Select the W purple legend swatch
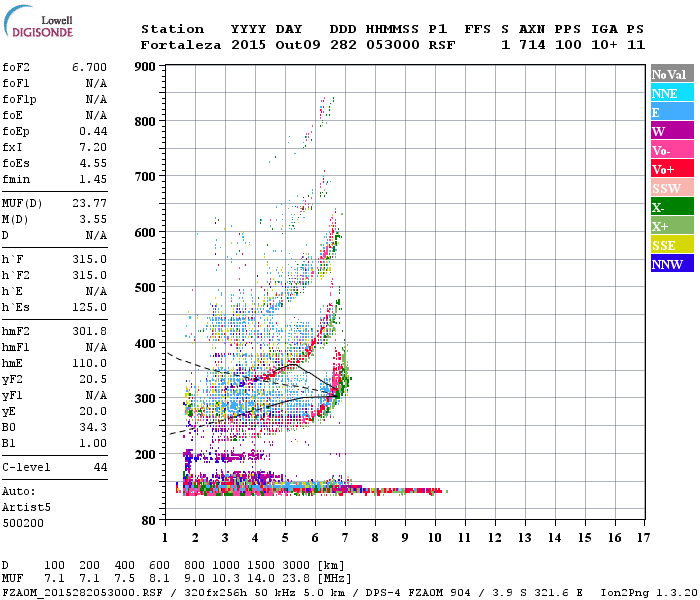Screen dimensions: 700x600 [x=672, y=131]
